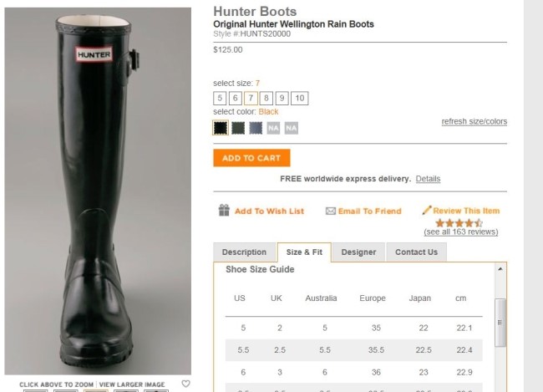The height and width of the screenshot is (392, 543).
Task: Select size 5
Action: pyautogui.click(x=220, y=98)
